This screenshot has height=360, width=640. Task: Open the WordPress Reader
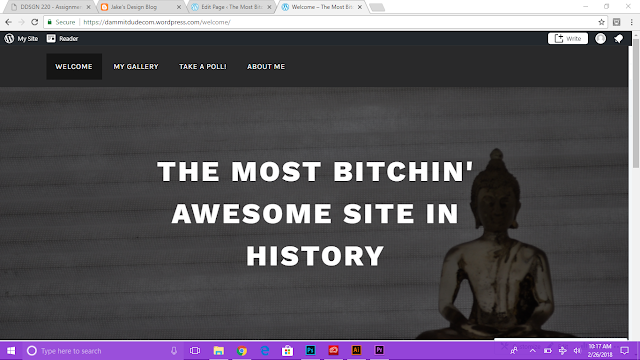pyautogui.click(x=62, y=39)
